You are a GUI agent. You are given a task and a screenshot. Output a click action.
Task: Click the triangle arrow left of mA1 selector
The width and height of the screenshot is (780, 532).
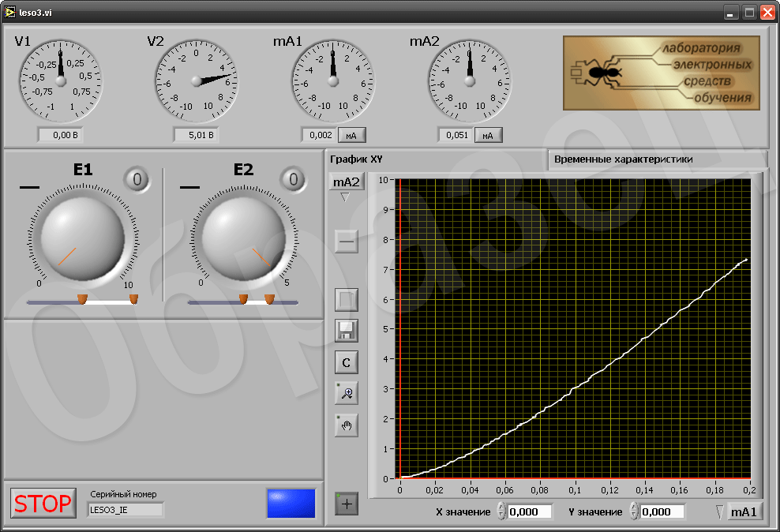pyautogui.click(x=720, y=511)
